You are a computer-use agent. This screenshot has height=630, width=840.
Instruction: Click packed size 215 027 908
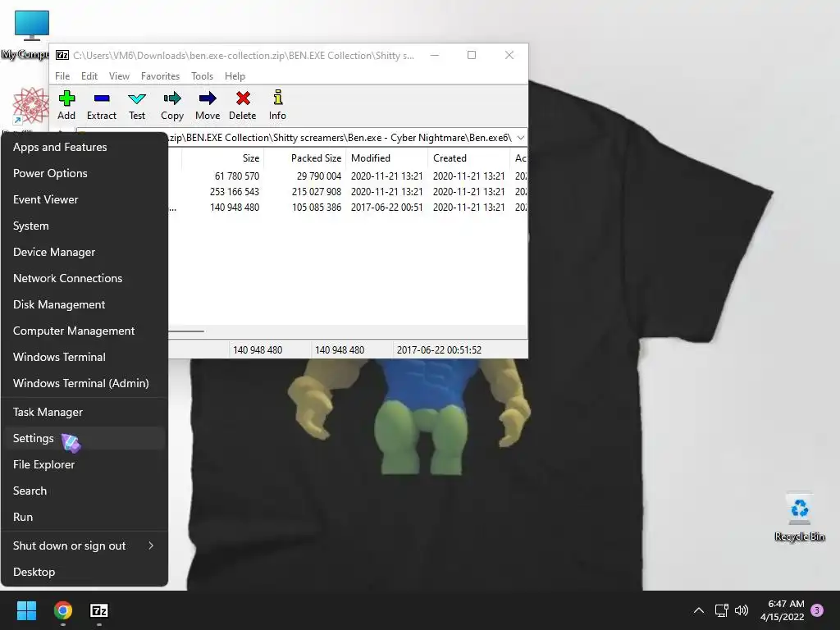point(317,191)
